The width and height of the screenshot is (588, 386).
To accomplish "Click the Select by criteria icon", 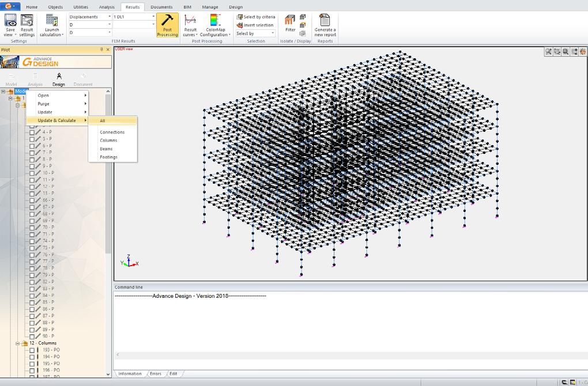I will [240, 17].
